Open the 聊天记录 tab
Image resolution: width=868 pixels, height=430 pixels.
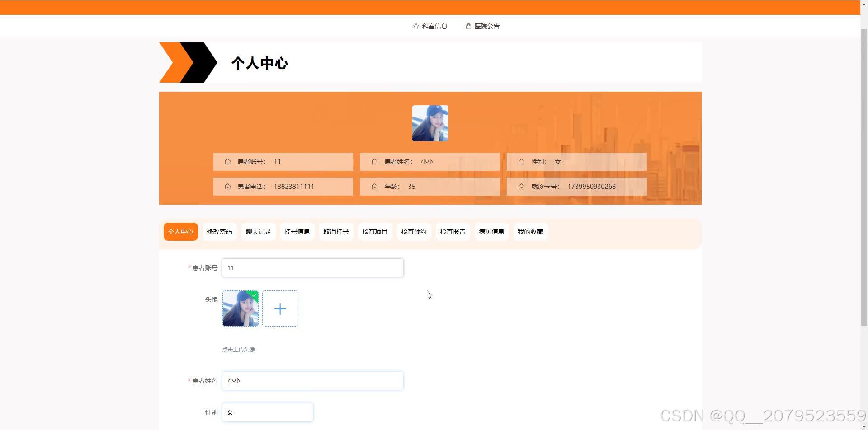[x=258, y=231]
